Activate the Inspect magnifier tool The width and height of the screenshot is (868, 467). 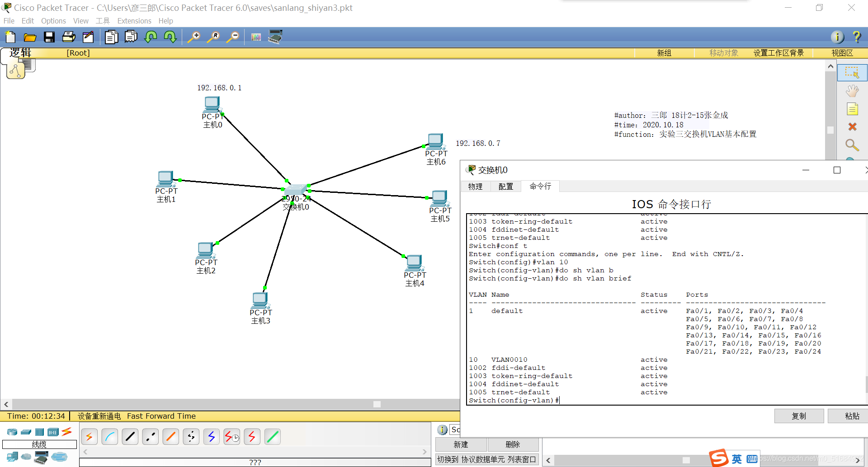tap(852, 145)
